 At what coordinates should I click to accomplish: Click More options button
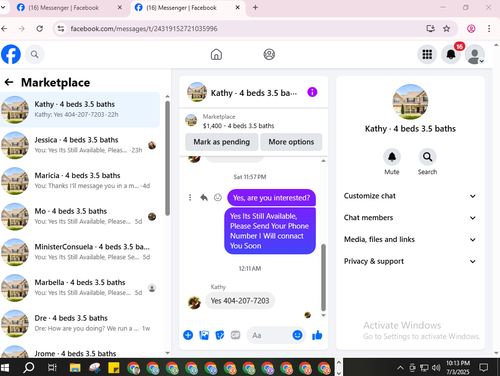(291, 142)
